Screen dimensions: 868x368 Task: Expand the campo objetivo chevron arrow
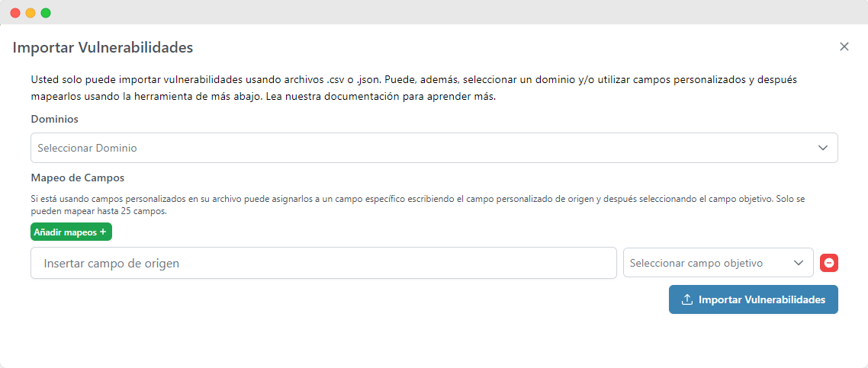pyautogui.click(x=799, y=263)
